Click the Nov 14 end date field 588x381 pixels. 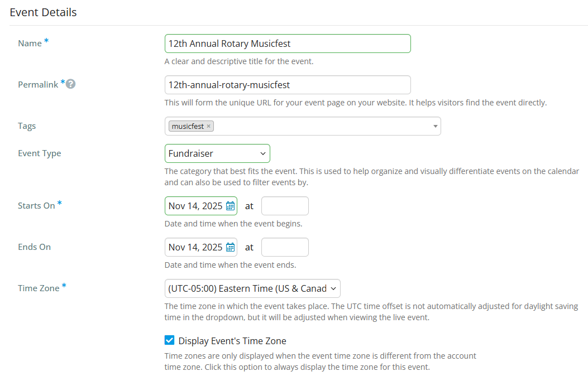[195, 247]
